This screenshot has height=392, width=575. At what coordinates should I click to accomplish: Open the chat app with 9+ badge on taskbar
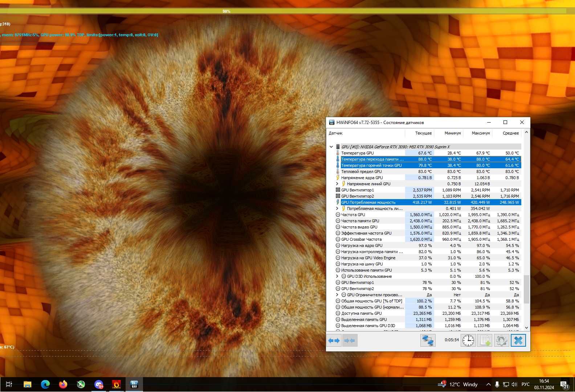[98, 384]
